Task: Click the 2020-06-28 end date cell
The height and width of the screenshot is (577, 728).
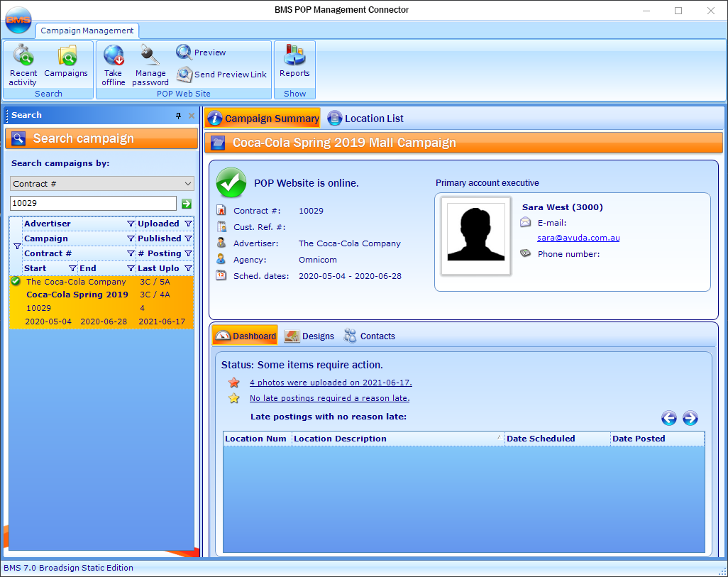Action: [104, 322]
